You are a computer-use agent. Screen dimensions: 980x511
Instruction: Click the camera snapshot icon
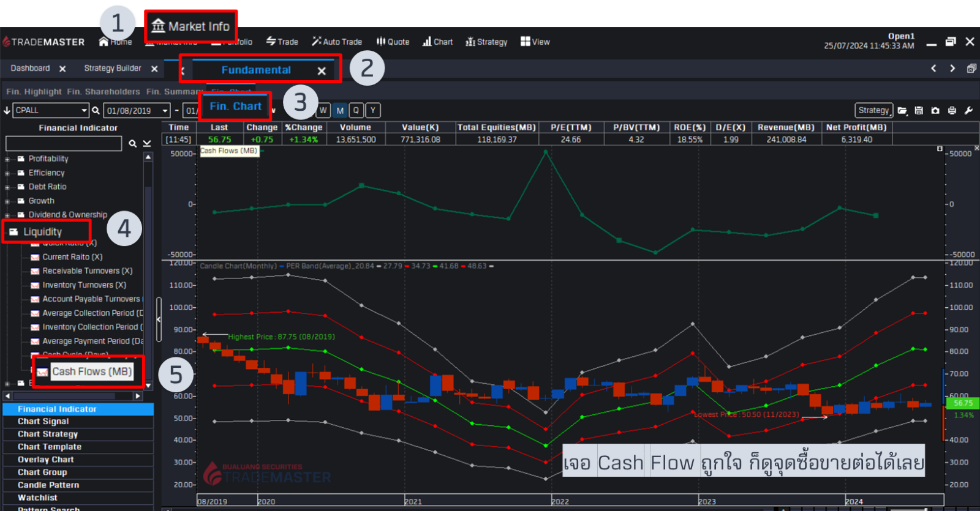pos(935,111)
